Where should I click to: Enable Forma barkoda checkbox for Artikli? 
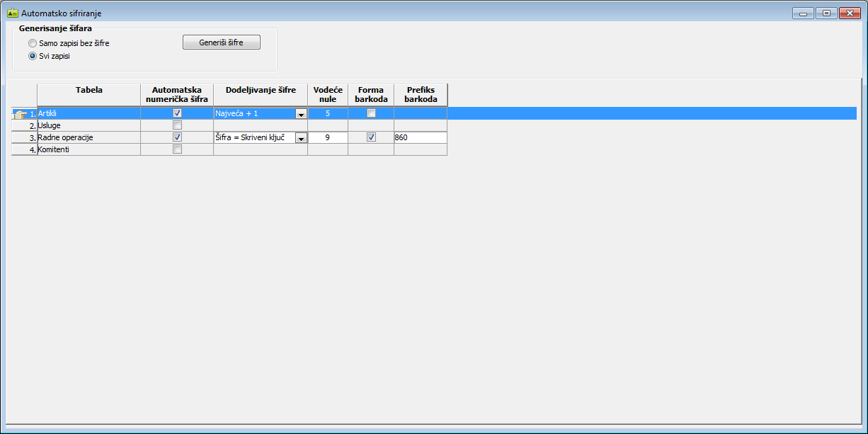click(371, 113)
